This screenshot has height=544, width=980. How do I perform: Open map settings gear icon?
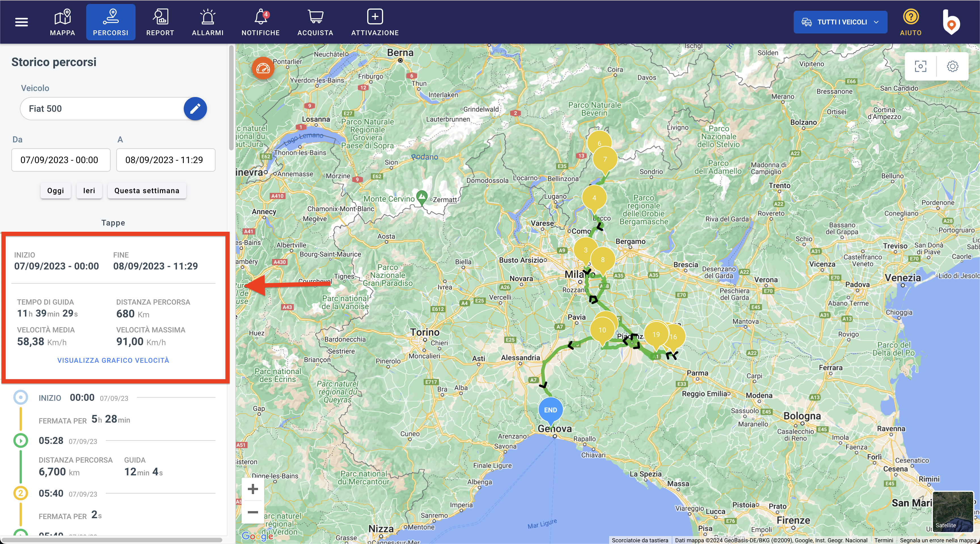click(x=952, y=66)
